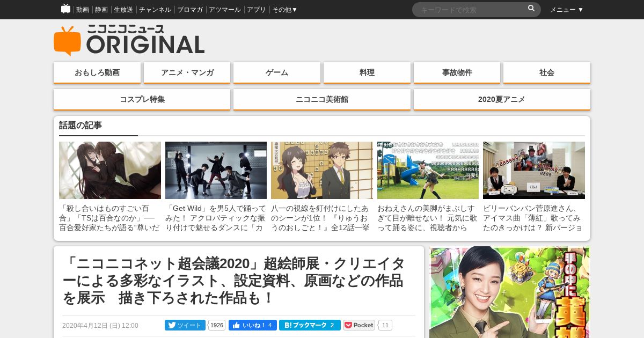The width and height of the screenshot is (644, 338).
Task: Open チャンネル in the top navigation
Action: [155, 10]
